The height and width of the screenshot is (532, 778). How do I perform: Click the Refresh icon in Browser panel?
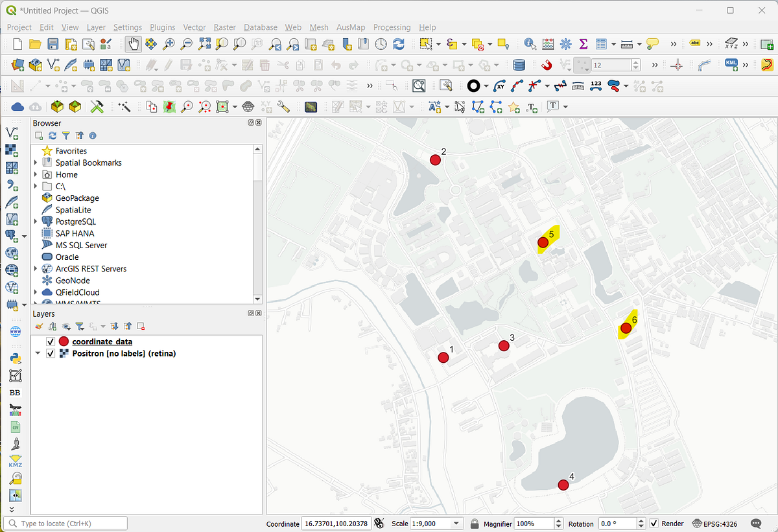coord(52,135)
